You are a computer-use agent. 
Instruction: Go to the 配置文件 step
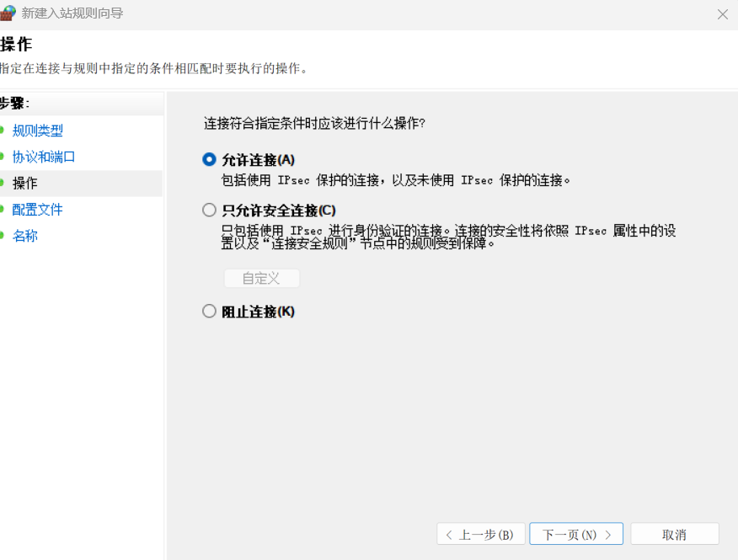tap(38, 209)
